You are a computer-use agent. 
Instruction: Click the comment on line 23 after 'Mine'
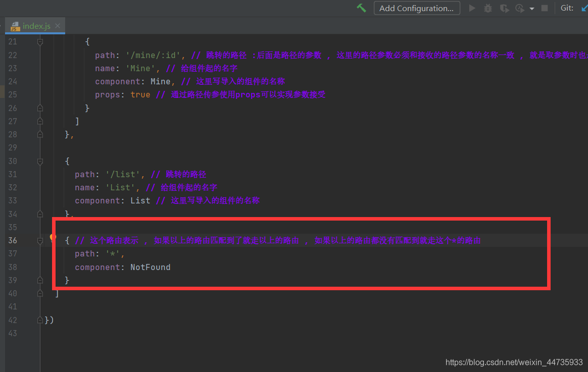click(x=202, y=68)
